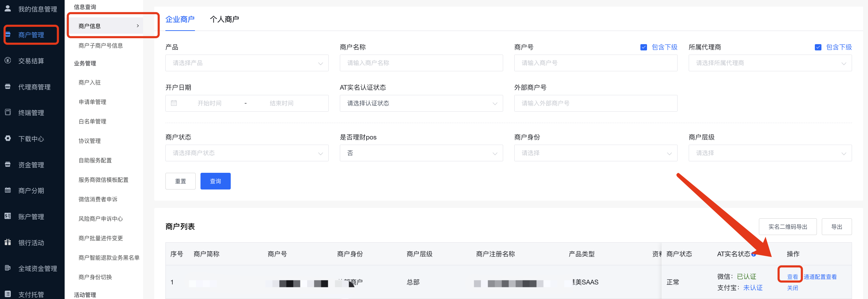The image size is (868, 299).
Task: Click the 下载中心 gear icon
Action: [x=8, y=138]
